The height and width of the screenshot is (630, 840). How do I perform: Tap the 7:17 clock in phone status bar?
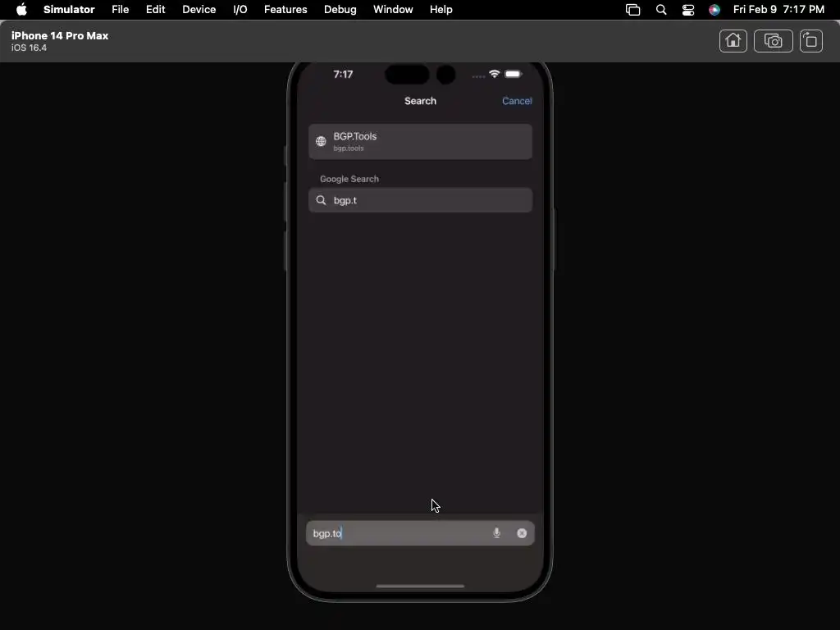pyautogui.click(x=343, y=74)
